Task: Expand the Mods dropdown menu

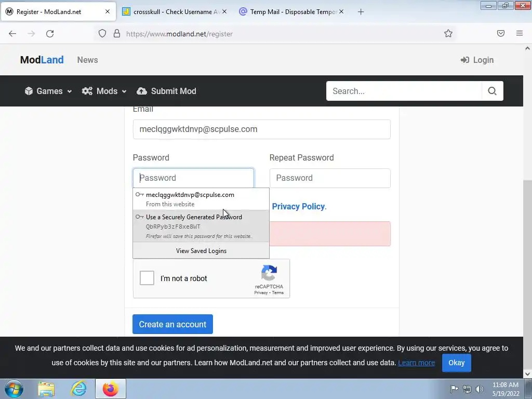Action: tap(104, 91)
